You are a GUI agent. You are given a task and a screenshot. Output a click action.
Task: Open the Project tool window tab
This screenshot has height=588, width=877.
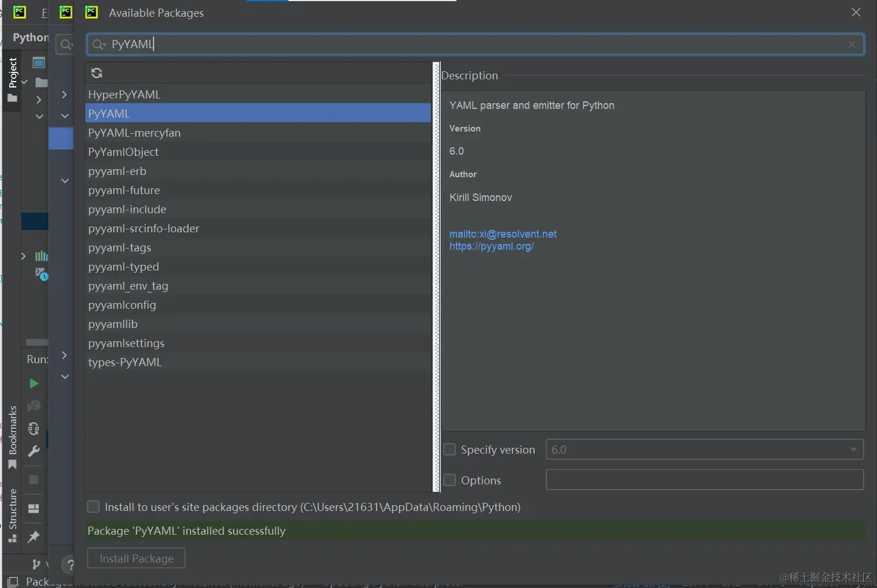coord(12,80)
